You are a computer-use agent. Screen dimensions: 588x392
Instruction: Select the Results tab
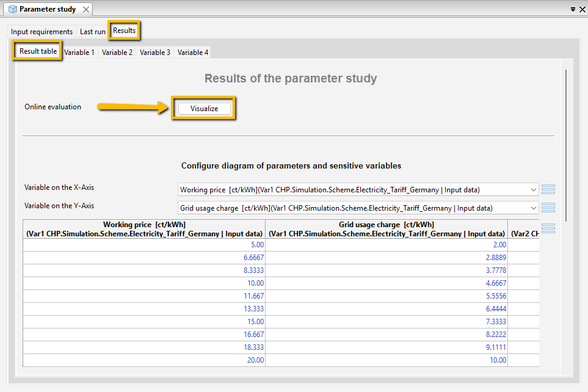coord(124,31)
